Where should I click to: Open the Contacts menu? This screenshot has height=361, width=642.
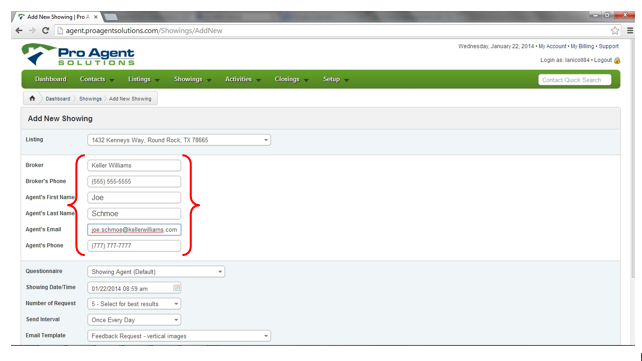coord(97,79)
